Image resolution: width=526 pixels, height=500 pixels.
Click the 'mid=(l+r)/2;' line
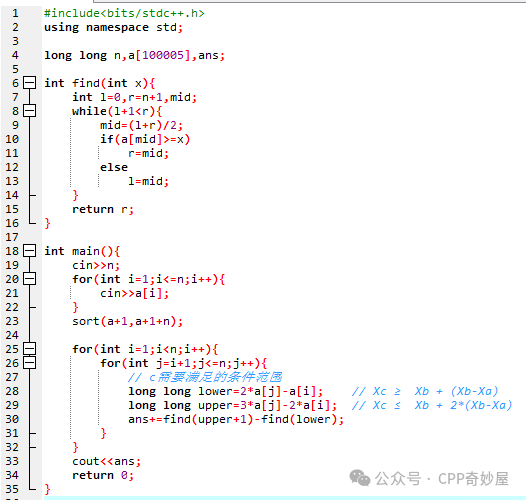point(142,125)
